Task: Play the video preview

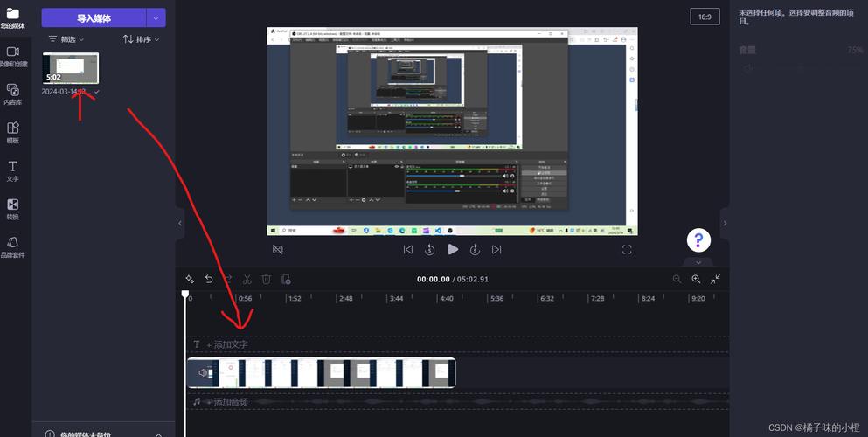Action: tap(453, 249)
